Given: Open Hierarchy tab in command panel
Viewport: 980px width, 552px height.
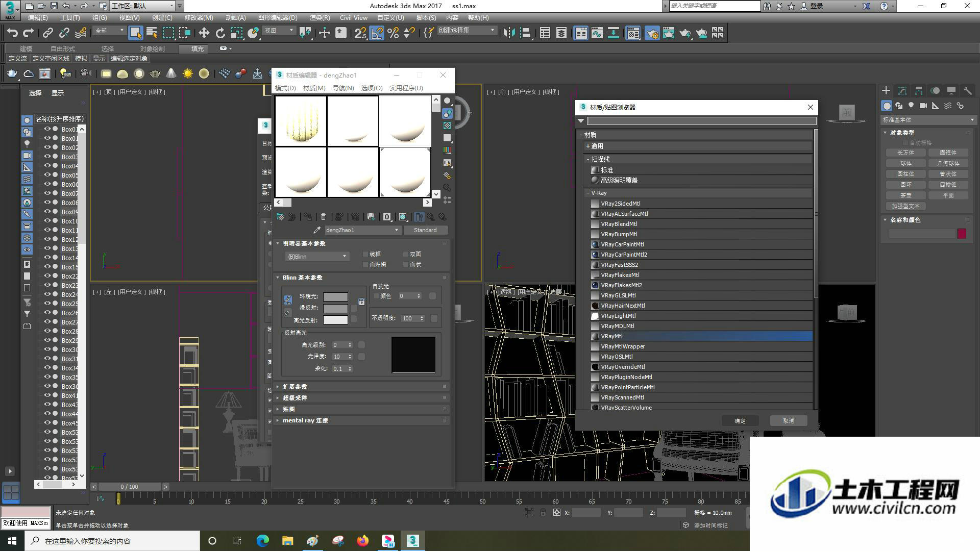Looking at the screenshot, I should (919, 91).
